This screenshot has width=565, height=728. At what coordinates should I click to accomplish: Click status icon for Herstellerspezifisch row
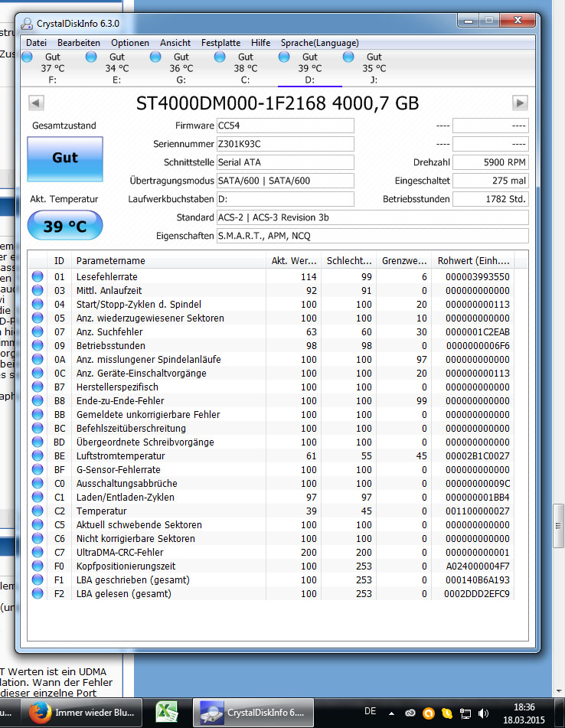[x=38, y=387]
